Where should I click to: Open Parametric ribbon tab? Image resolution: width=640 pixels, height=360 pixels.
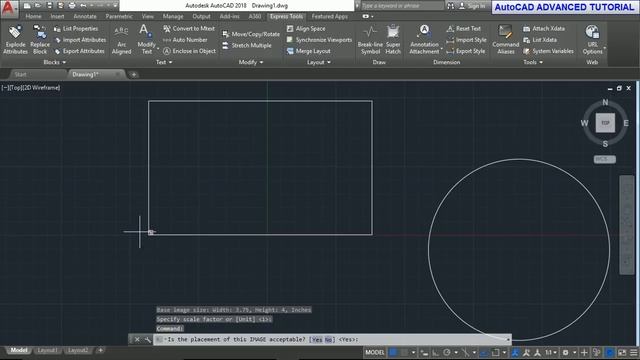119,16
